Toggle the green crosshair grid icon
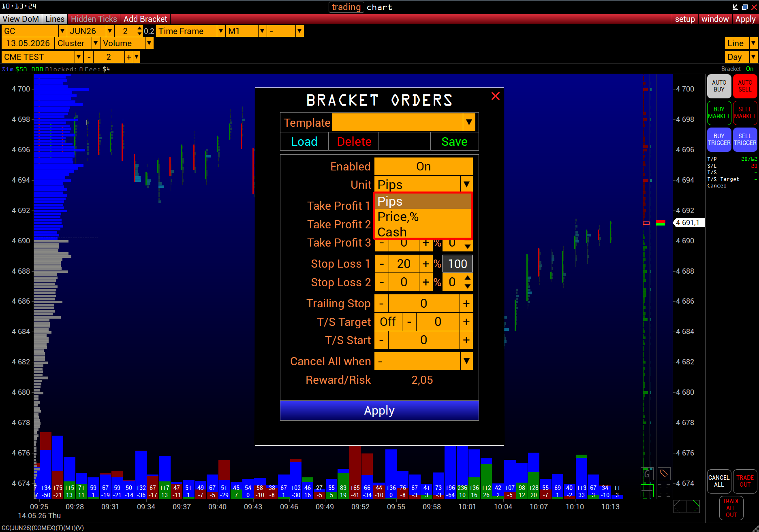Screen dimensions: 759x532 (x=647, y=490)
